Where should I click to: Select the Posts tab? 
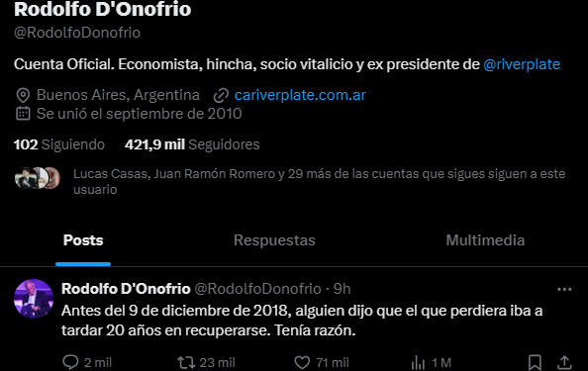point(83,240)
